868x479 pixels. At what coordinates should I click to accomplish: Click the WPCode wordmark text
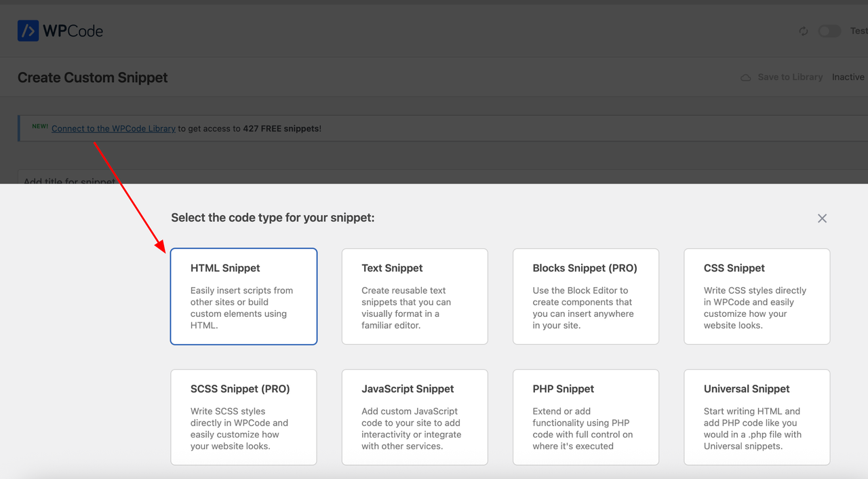point(73,31)
